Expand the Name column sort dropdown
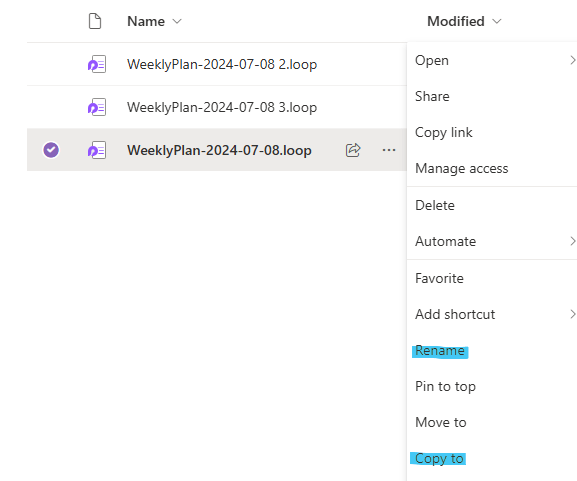Screen dimensions: 577x481 coord(177,21)
